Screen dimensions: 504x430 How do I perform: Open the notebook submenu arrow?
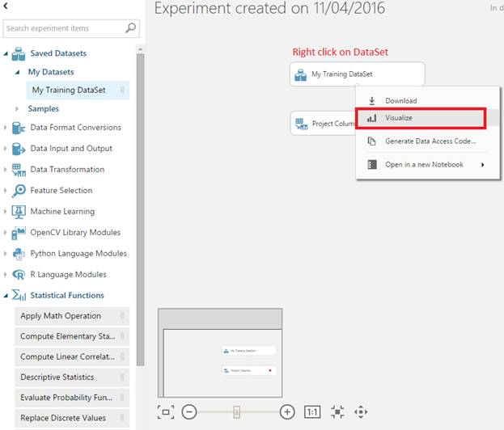(x=482, y=165)
